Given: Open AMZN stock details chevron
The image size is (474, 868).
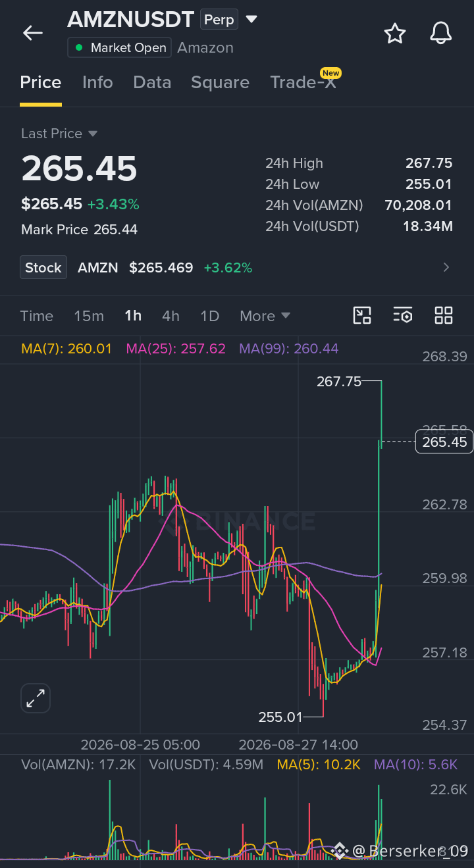Looking at the screenshot, I should [x=446, y=267].
